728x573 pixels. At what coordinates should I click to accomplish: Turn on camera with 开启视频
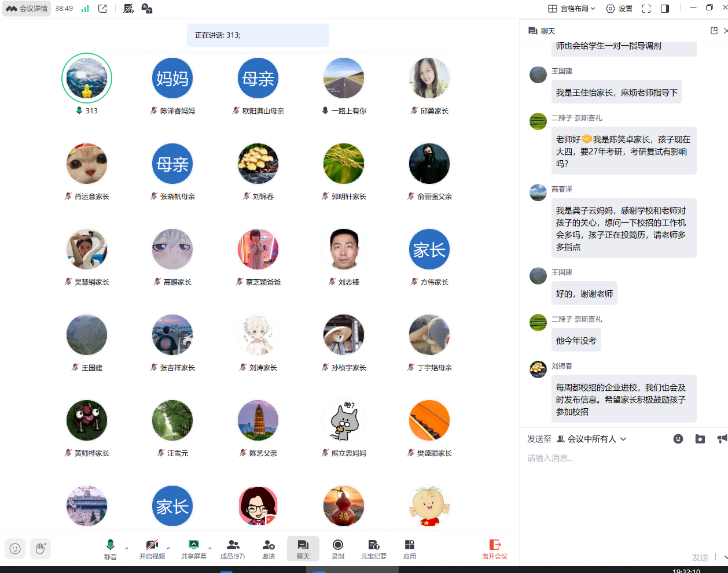(152, 548)
